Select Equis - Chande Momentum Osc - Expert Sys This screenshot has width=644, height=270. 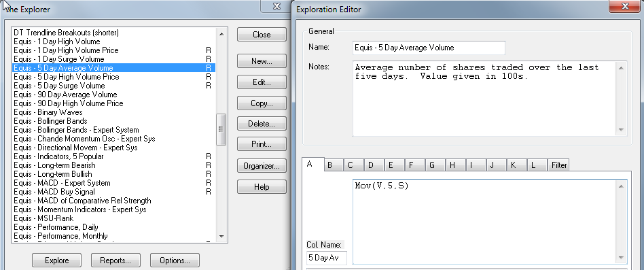click(x=113, y=139)
